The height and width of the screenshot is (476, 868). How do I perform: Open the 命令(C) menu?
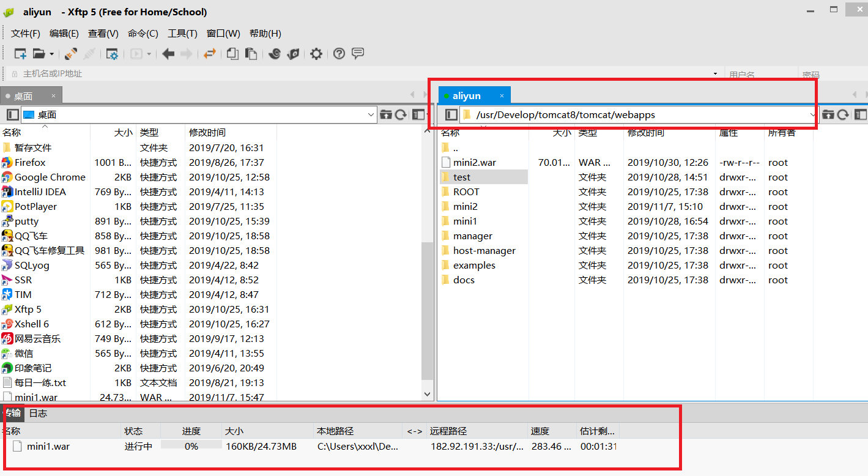(143, 34)
